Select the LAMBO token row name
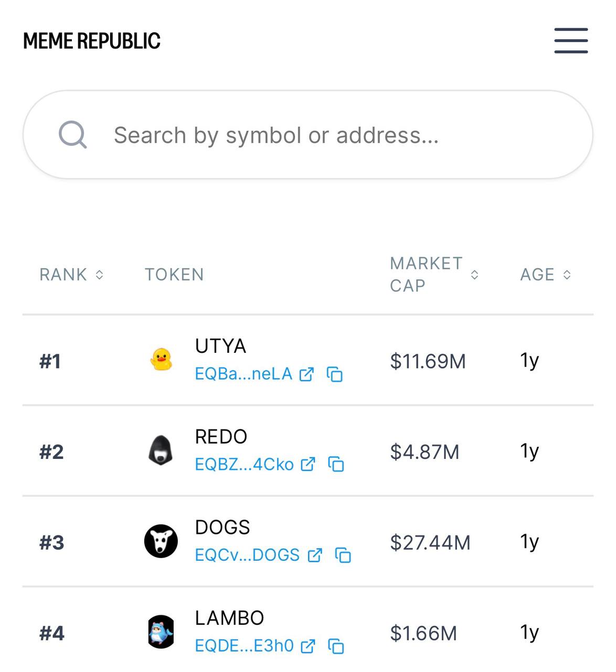 click(x=229, y=618)
